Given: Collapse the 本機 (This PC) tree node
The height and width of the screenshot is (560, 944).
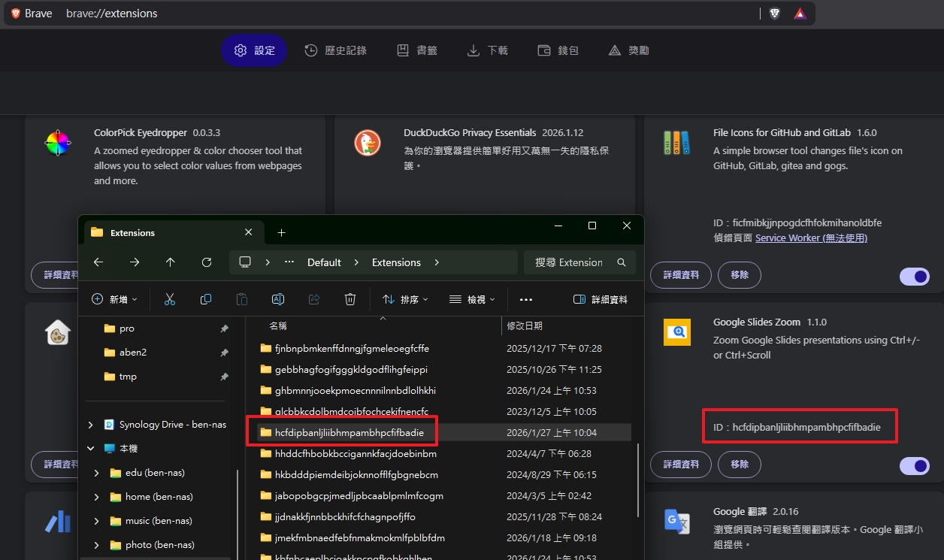Looking at the screenshot, I should 91,449.
